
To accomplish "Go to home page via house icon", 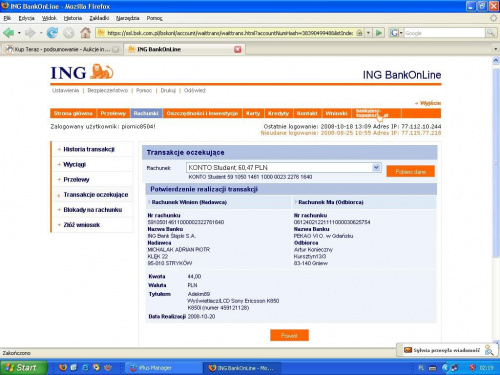I will 85,33.
